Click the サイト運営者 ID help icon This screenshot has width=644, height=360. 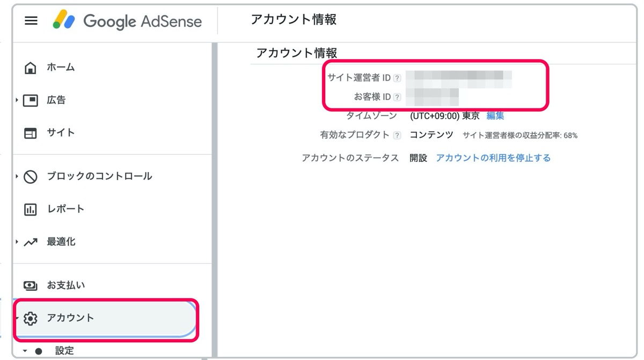397,78
